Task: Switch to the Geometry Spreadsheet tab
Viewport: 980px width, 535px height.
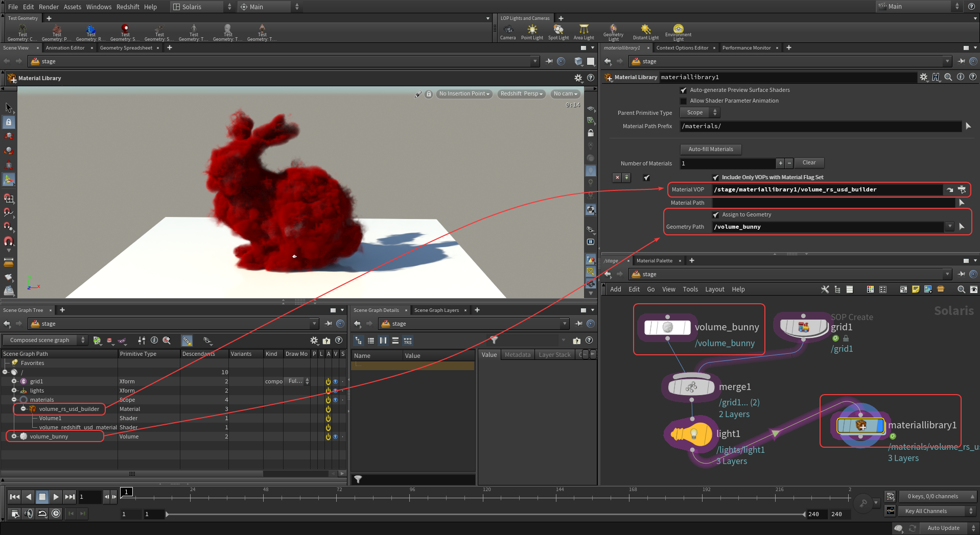Action: pos(126,48)
